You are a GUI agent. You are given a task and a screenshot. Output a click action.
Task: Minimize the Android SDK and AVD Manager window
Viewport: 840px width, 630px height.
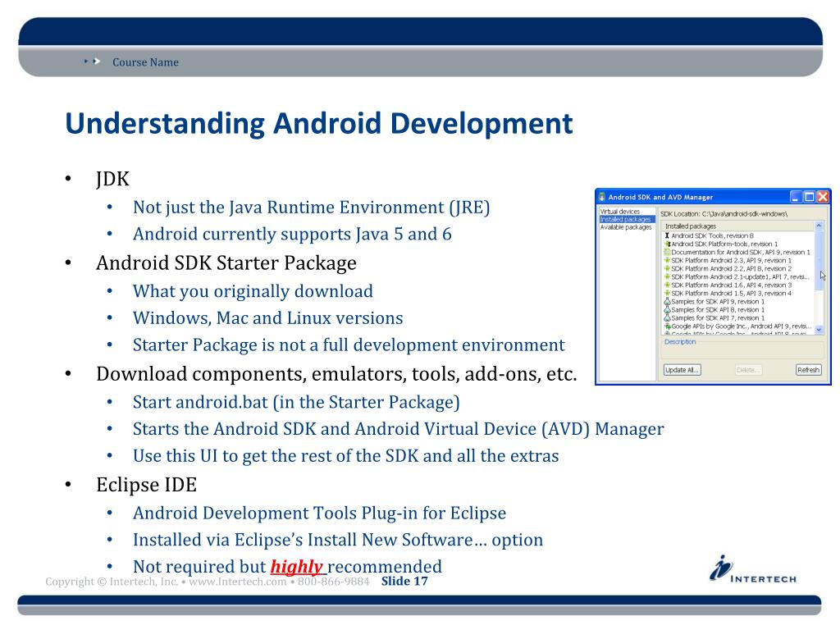point(796,197)
